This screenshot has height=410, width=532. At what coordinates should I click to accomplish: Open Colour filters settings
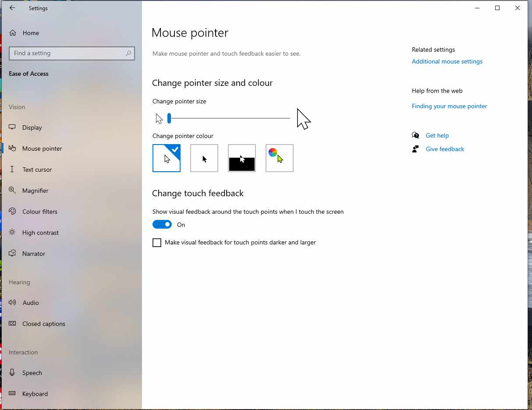coord(39,212)
